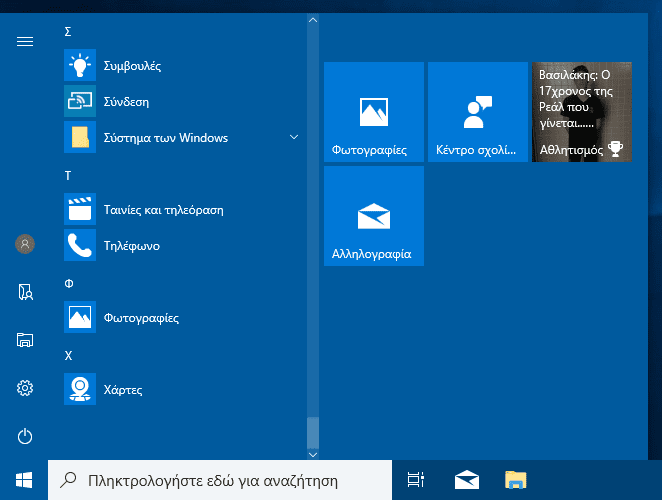Launch Σύνδεση connect app icon
Viewport: 662px width, 500px height.
click(80, 101)
